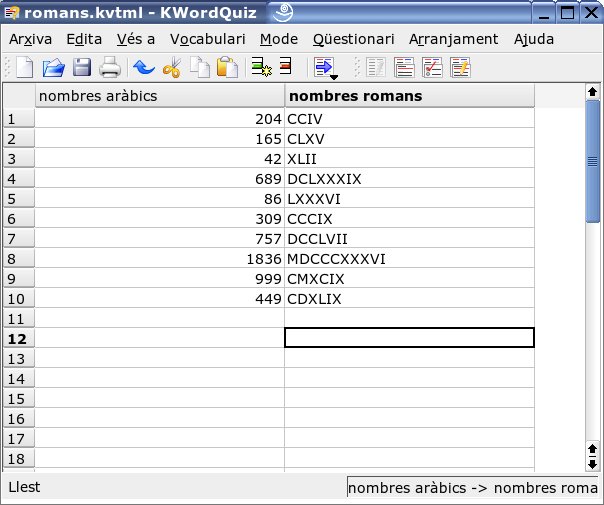Insert a new row icon
Image resolution: width=604 pixels, height=505 pixels.
(262, 67)
